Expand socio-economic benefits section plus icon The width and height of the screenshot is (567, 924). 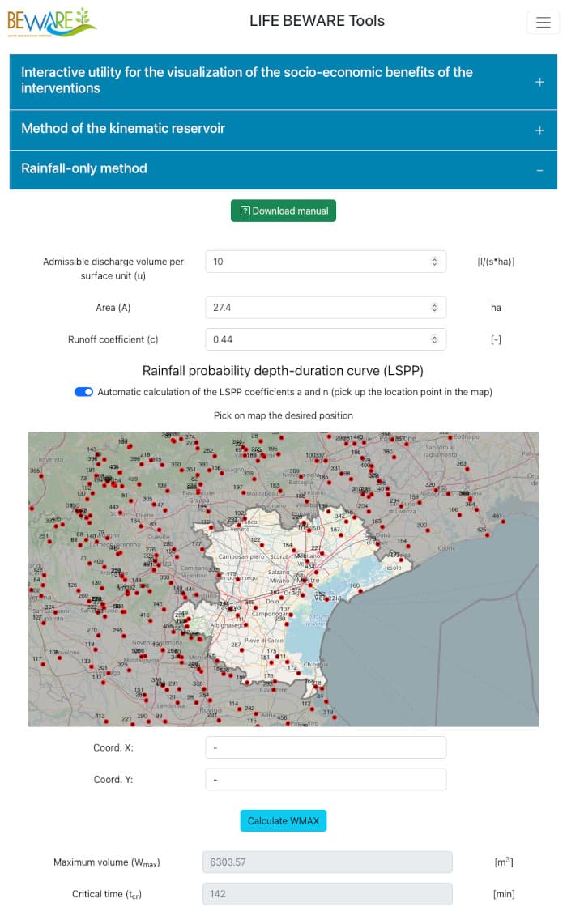click(539, 82)
